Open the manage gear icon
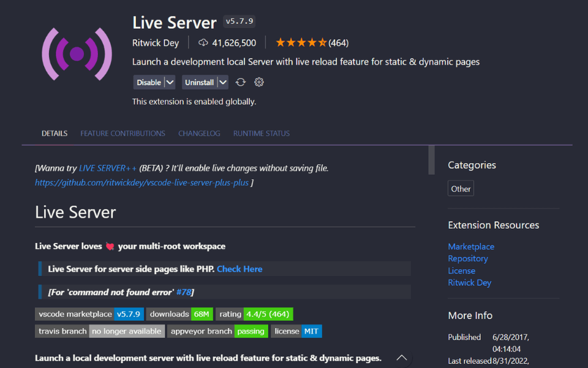This screenshot has width=588, height=368. tap(259, 82)
